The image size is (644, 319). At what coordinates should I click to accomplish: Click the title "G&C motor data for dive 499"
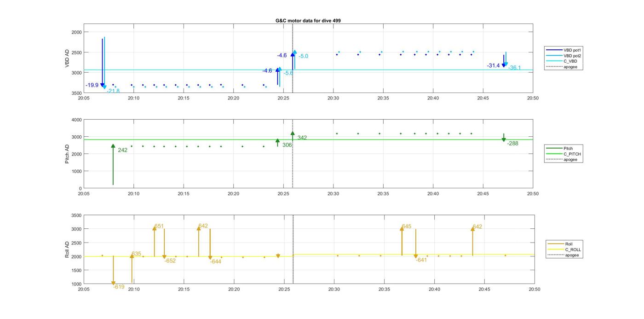pos(308,21)
